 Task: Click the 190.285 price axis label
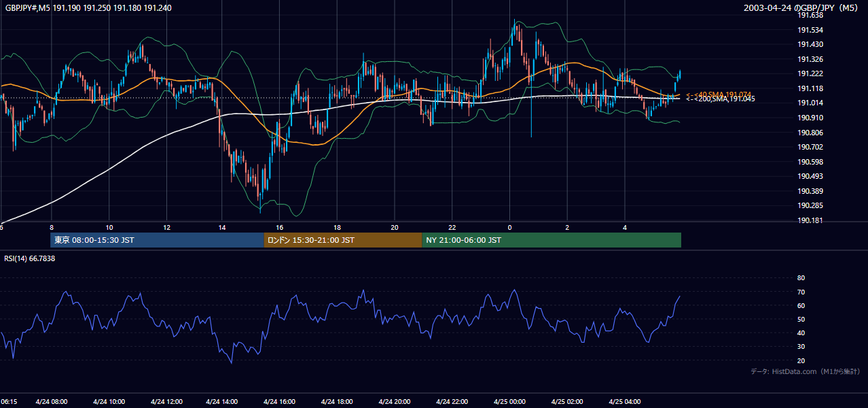pyautogui.click(x=812, y=205)
